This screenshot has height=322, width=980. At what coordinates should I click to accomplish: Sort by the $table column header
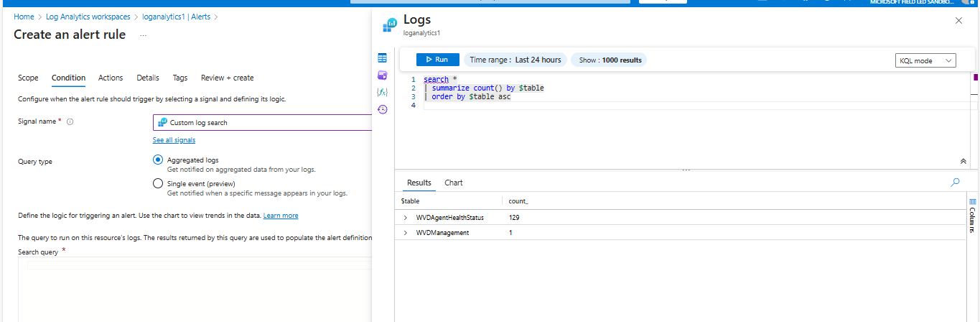[x=410, y=201]
